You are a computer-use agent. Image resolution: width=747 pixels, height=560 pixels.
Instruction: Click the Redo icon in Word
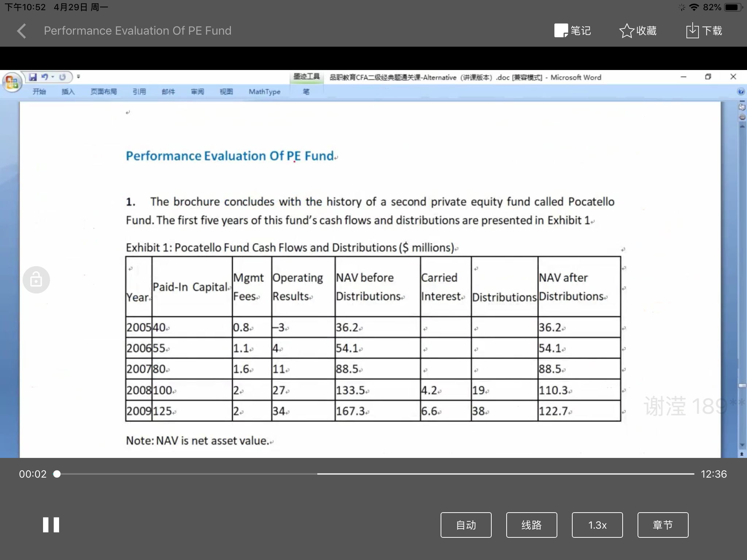pos(62,77)
